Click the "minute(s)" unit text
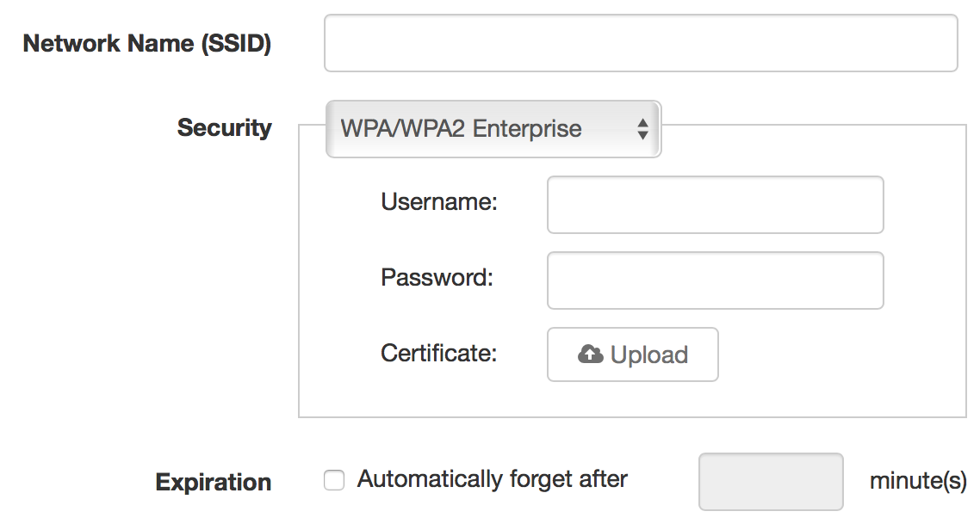The image size is (980, 530). 918,480
